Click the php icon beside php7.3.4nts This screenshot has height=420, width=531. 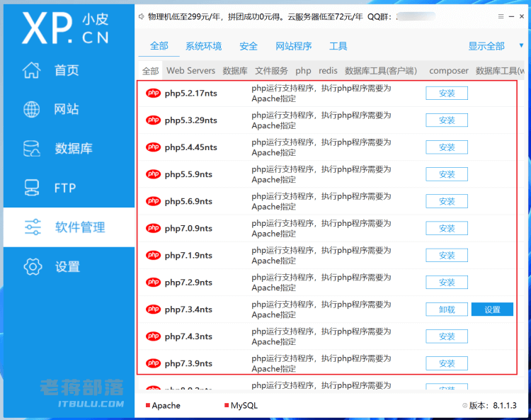point(153,310)
